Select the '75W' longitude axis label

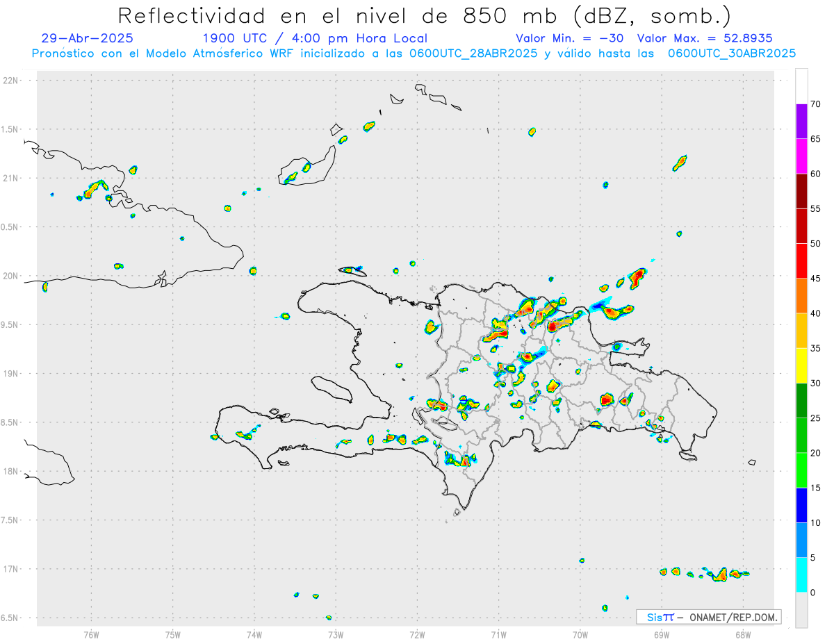(172, 634)
